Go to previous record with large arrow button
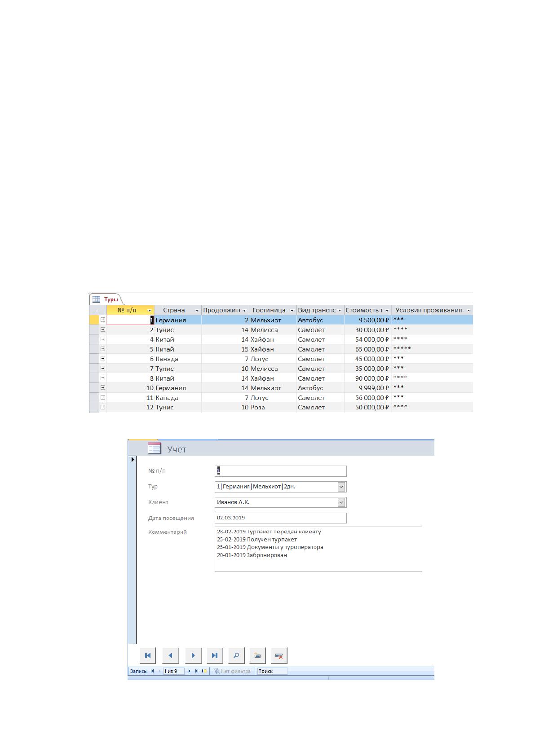Viewport: 535px width, 756px height. pos(170,655)
